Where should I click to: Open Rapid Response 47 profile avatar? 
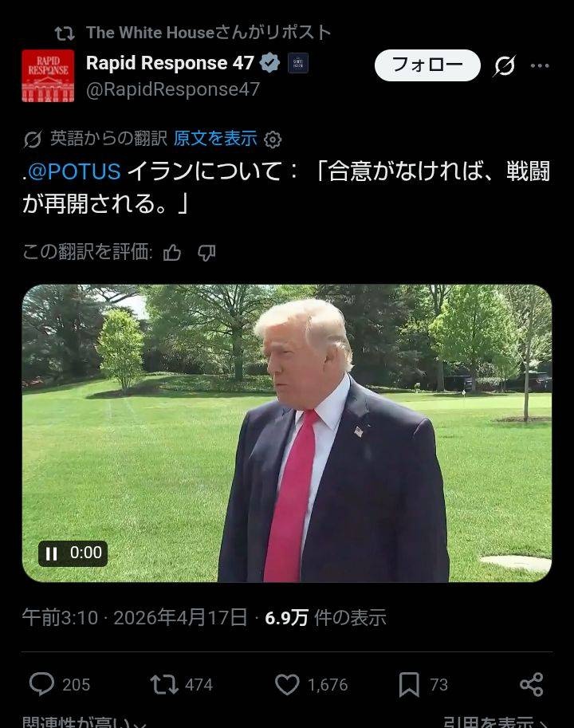pyautogui.click(x=48, y=76)
